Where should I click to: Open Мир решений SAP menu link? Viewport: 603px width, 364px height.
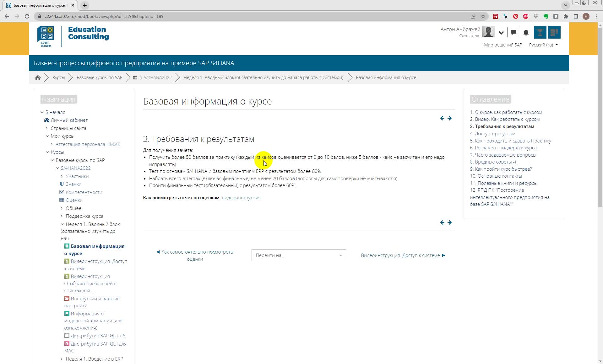pos(503,45)
